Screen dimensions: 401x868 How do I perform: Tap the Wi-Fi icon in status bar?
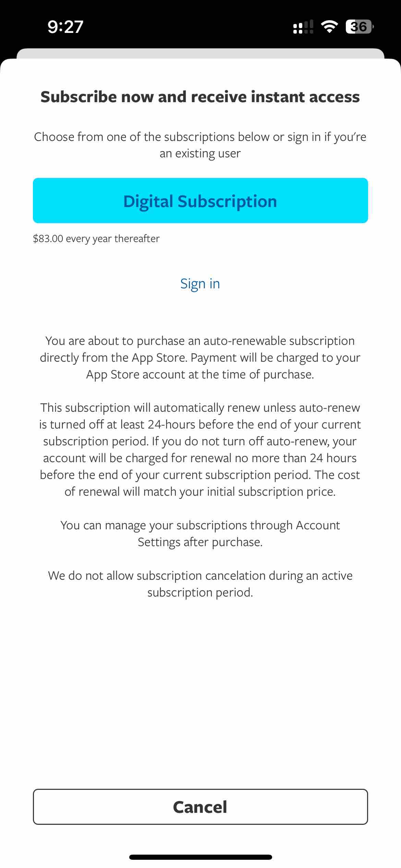(x=329, y=27)
